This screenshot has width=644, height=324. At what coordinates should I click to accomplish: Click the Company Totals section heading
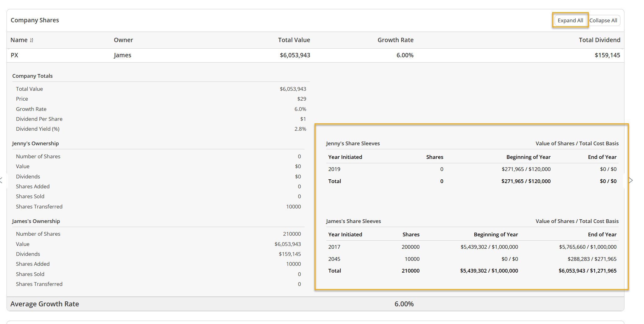[32, 76]
